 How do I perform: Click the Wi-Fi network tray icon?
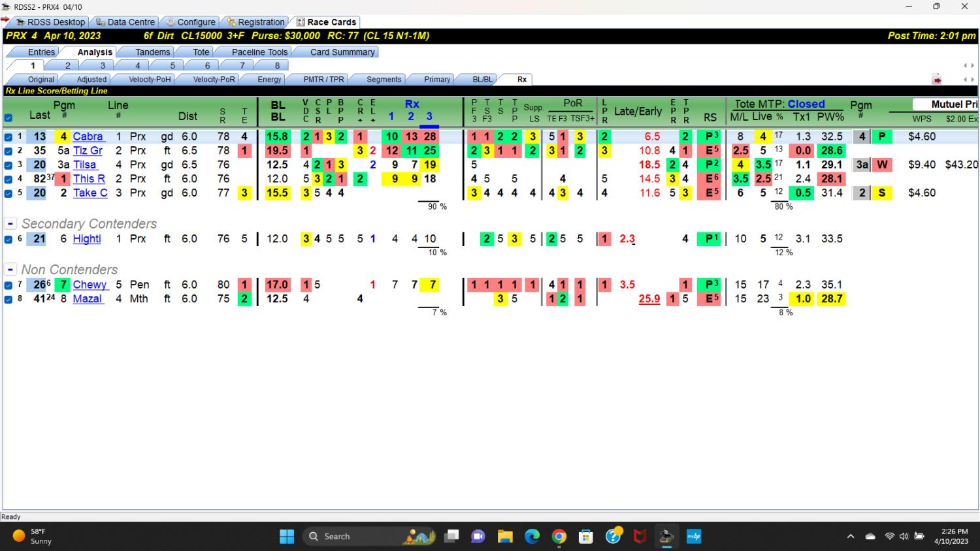click(x=889, y=537)
